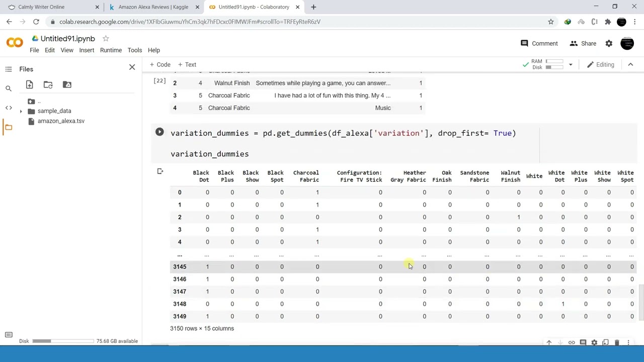Reload the current page

(x=36, y=22)
